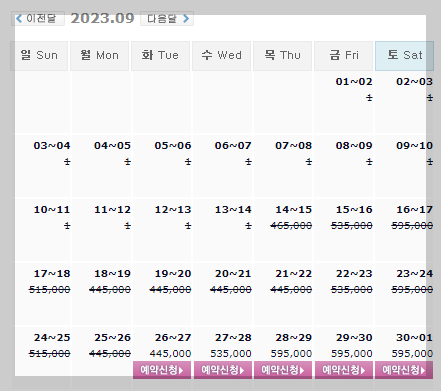Click struck-out price 535,000 under 22~23
The width and height of the screenshot is (441, 391).
(352, 290)
